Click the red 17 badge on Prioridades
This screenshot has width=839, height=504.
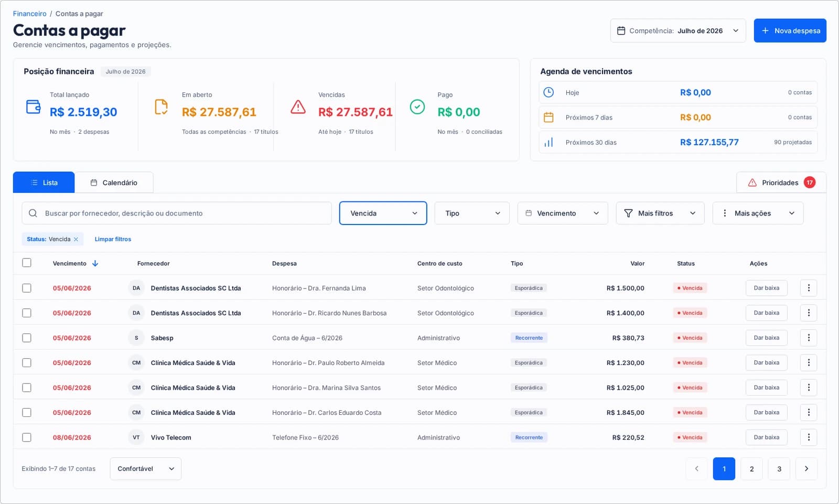(810, 183)
